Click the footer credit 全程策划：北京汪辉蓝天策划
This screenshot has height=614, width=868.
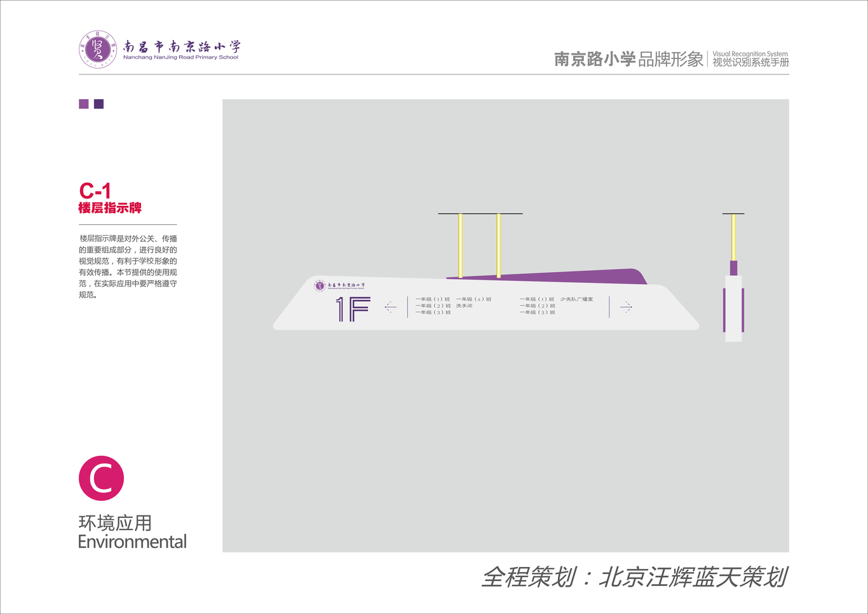pos(634,577)
